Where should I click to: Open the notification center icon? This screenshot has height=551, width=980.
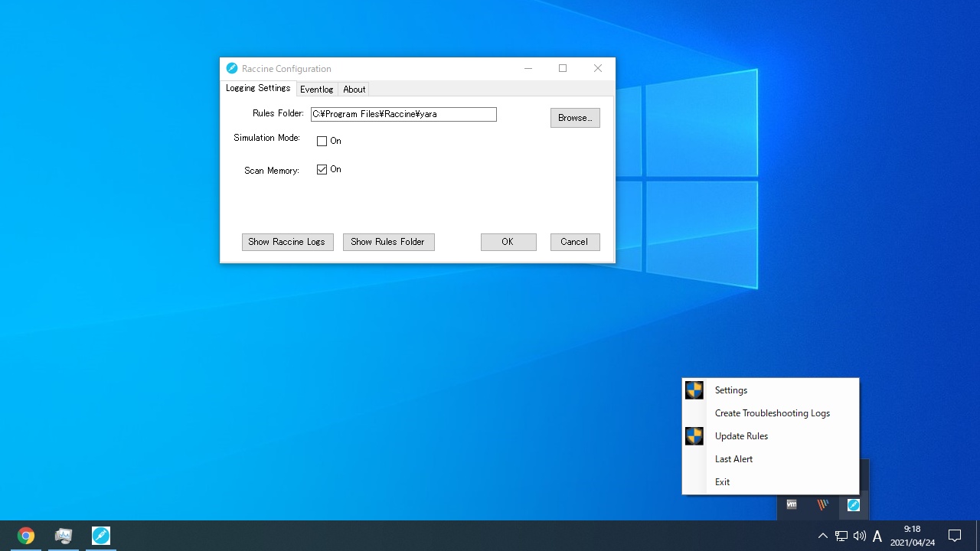click(955, 536)
